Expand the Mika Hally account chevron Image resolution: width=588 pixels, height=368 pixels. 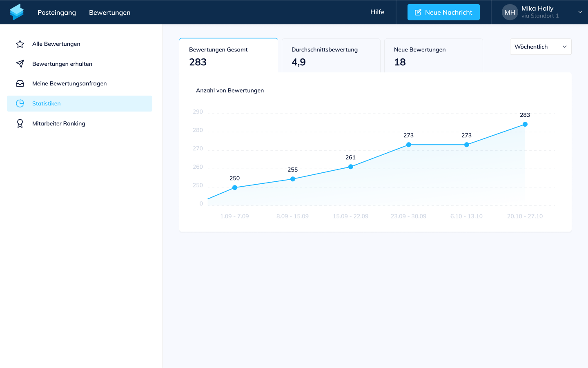pyautogui.click(x=580, y=12)
